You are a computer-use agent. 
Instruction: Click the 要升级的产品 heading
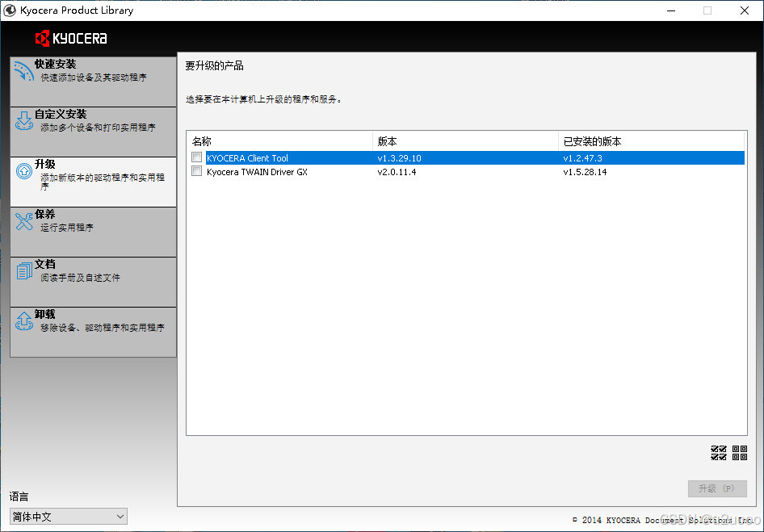(x=214, y=65)
